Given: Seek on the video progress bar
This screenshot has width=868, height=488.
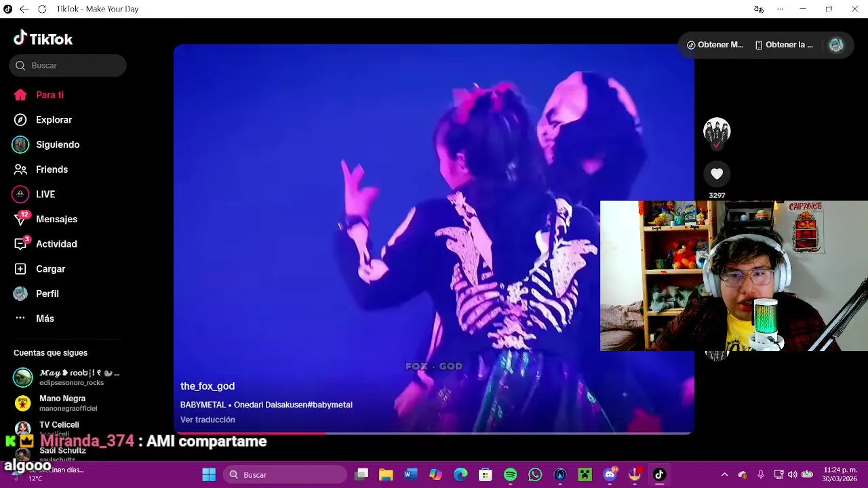Looking at the screenshot, I should tap(434, 432).
